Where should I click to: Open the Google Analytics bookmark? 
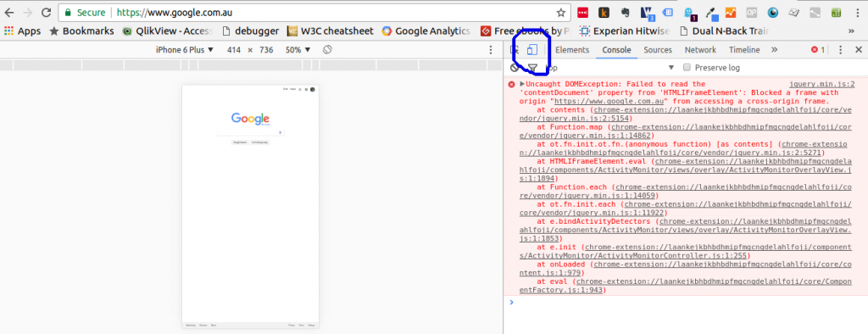point(426,31)
